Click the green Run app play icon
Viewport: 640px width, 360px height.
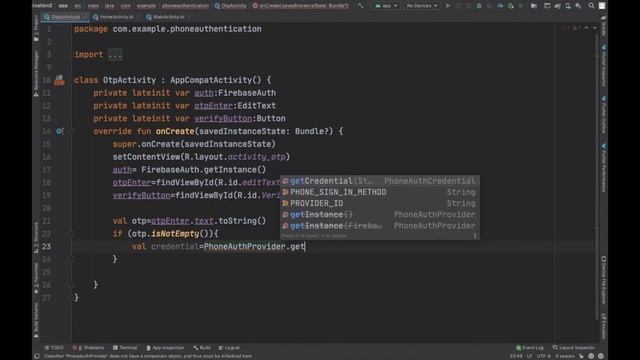(x=448, y=6)
